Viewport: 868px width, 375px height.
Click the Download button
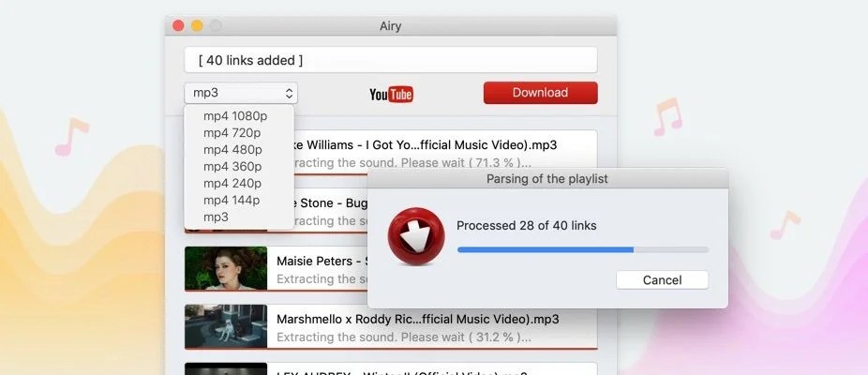[540, 93]
